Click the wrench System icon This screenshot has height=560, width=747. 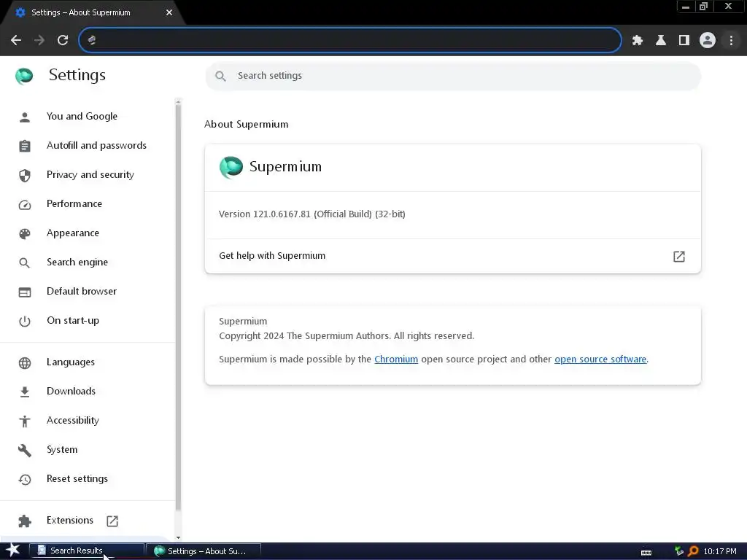tap(25, 451)
